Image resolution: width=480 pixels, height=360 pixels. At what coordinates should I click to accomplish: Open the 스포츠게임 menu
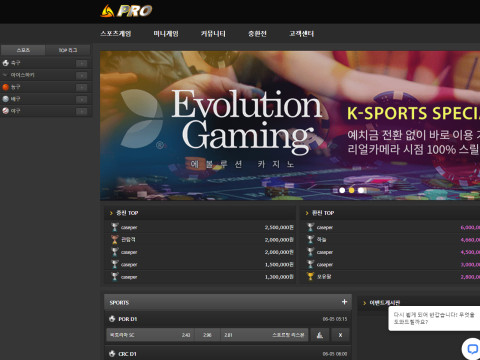(116, 34)
